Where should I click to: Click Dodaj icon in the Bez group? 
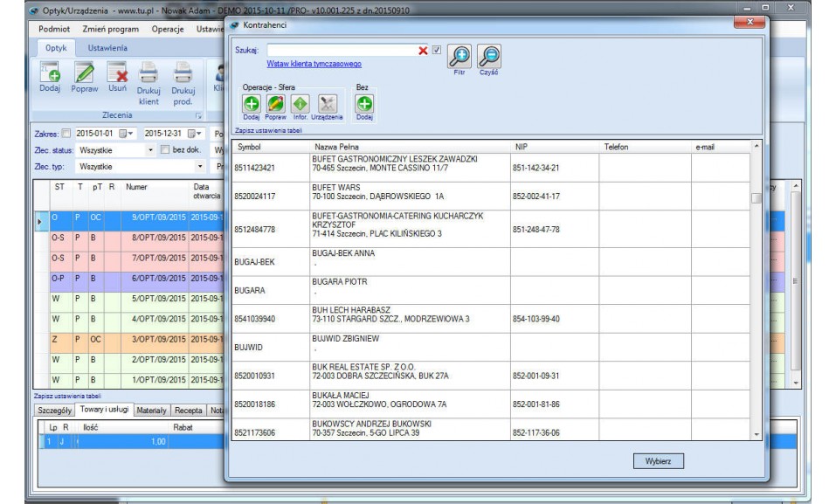pos(365,104)
